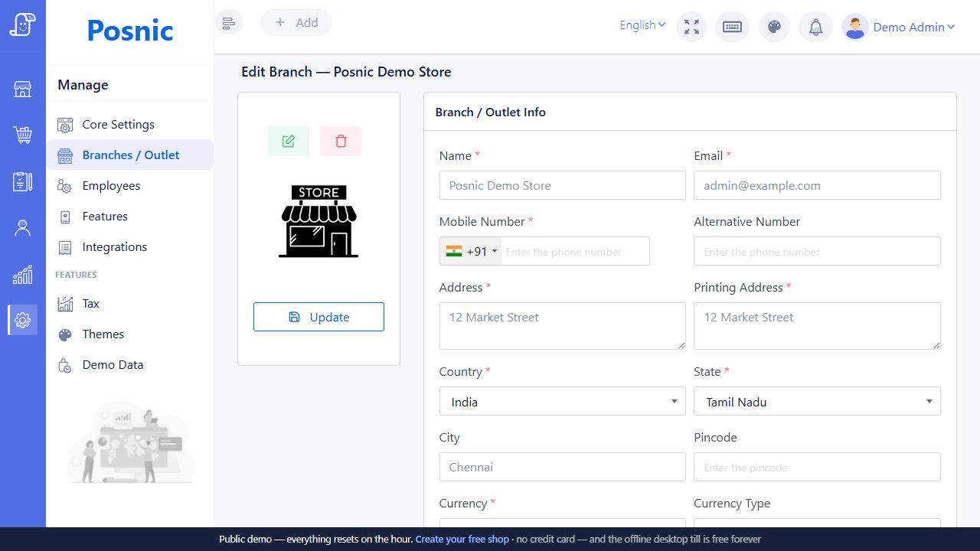The image size is (980, 551).
Task: Expand the Demo Admin user menu
Action: 914,27
